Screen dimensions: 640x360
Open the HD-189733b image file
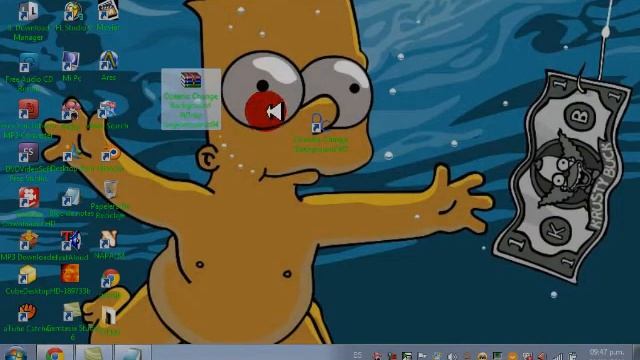(70, 274)
